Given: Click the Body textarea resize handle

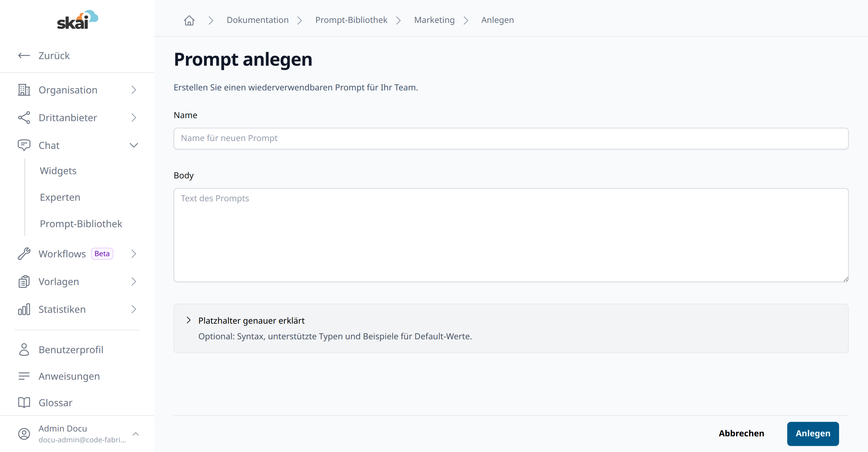Looking at the screenshot, I should click(x=846, y=279).
